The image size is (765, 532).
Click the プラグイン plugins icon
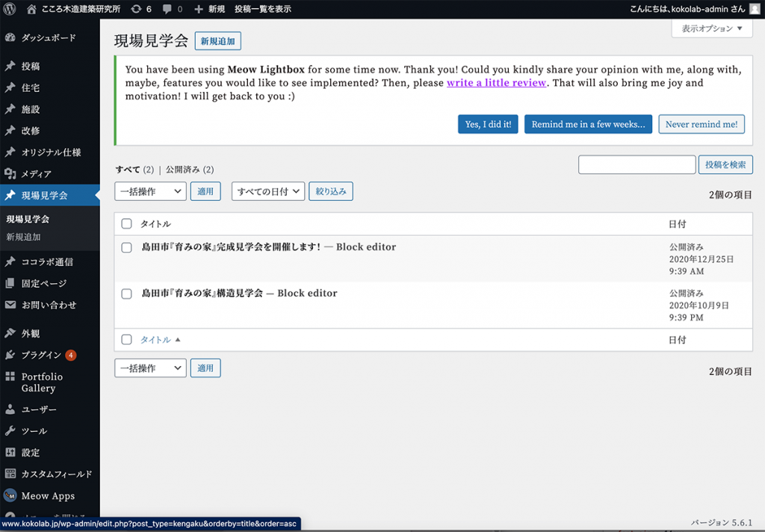coord(10,355)
